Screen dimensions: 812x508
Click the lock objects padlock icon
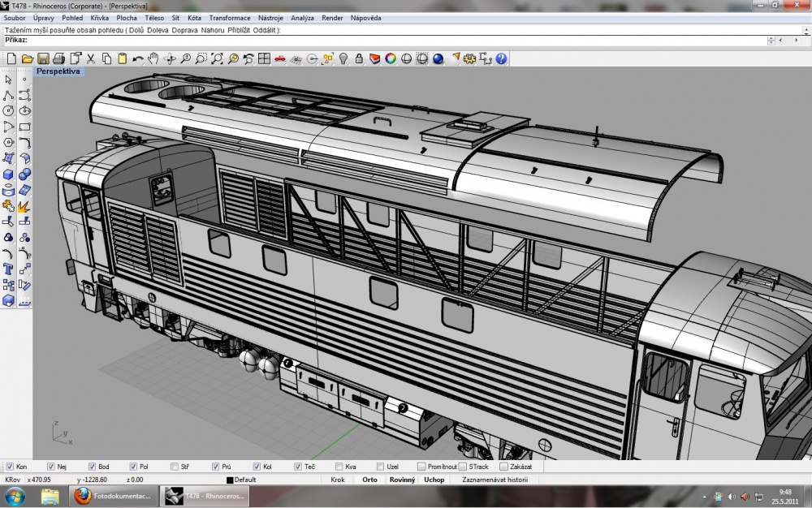359,59
